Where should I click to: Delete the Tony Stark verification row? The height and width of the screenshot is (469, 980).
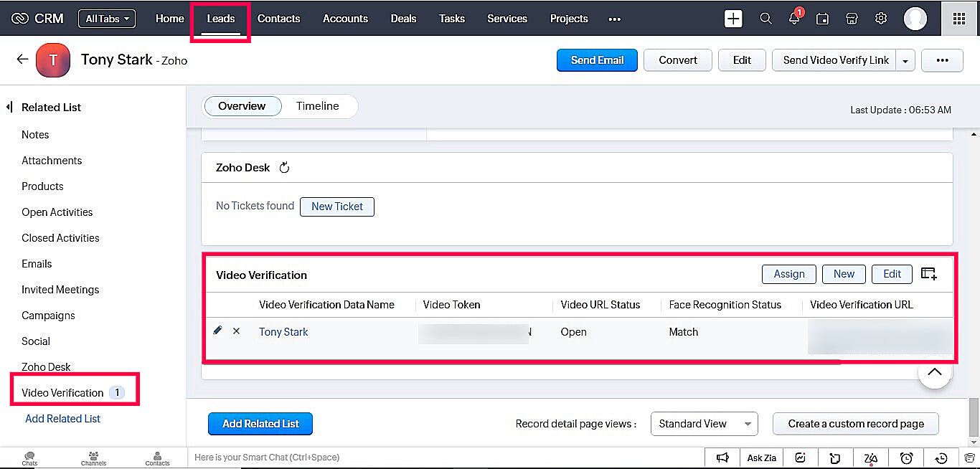(x=236, y=331)
